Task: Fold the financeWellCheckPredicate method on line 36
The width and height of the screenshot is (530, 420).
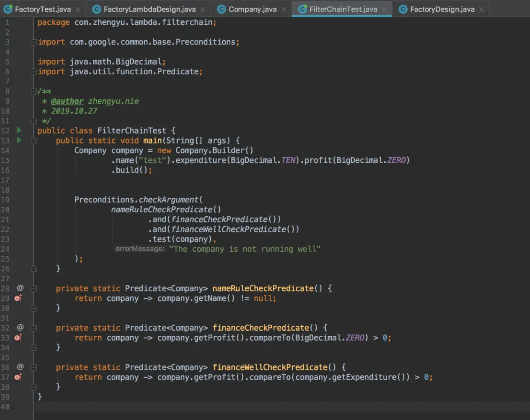Action: [x=33, y=367]
